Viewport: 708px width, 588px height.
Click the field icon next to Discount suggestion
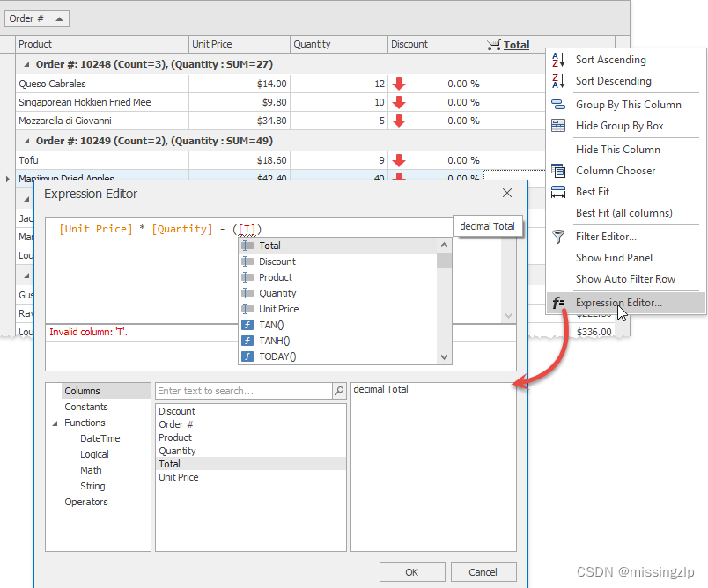click(247, 261)
